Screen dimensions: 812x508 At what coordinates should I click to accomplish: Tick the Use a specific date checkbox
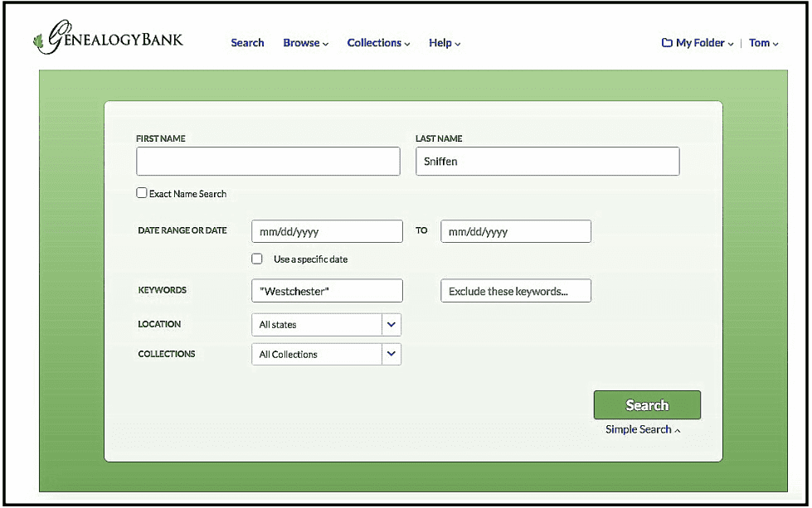tap(257, 259)
